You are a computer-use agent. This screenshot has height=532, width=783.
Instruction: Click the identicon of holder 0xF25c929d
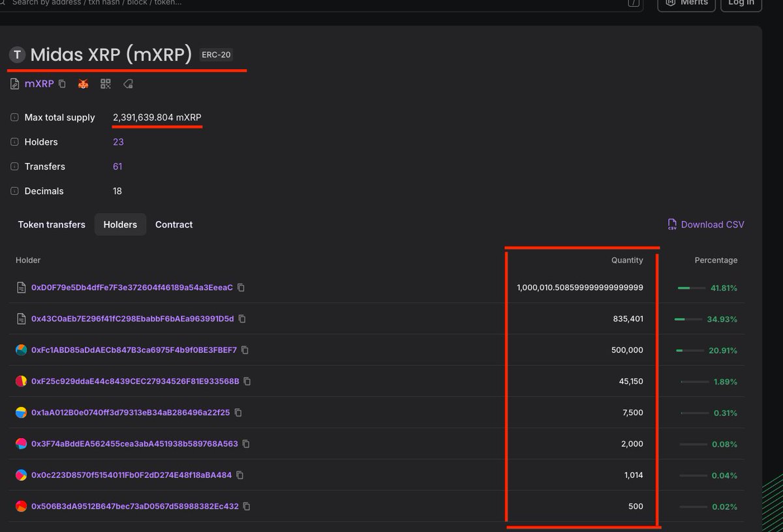(x=21, y=381)
